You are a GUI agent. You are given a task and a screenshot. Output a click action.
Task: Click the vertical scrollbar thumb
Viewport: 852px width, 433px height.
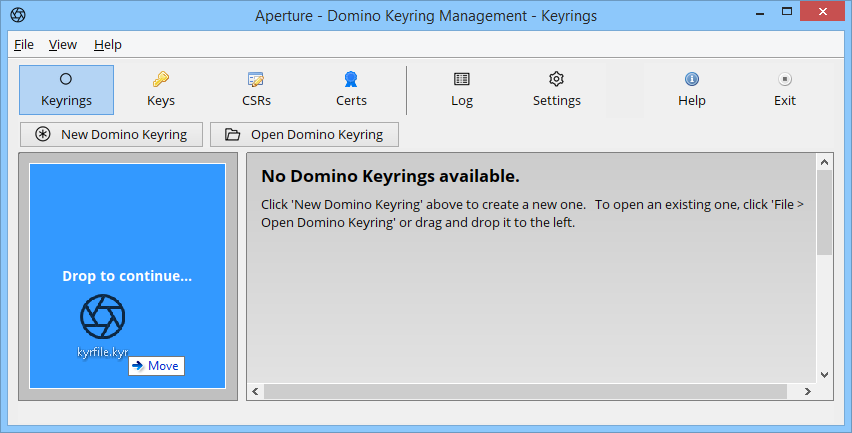[x=824, y=212]
